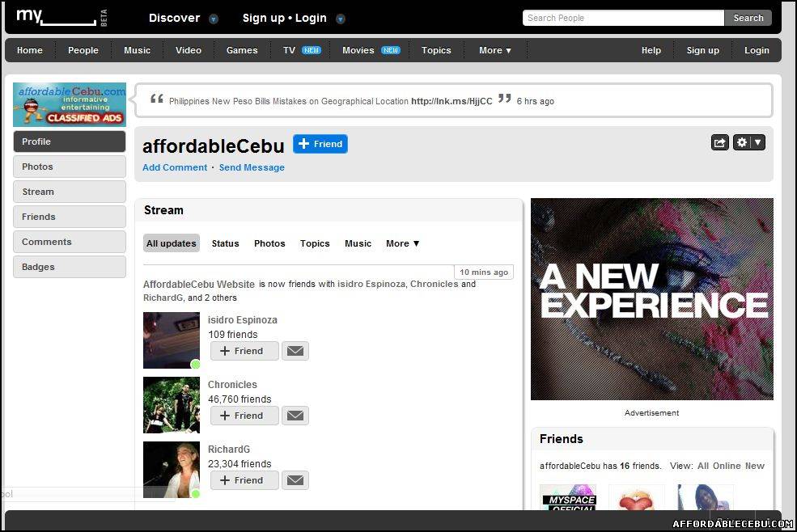Select the Profile sidebar tab

(70, 141)
